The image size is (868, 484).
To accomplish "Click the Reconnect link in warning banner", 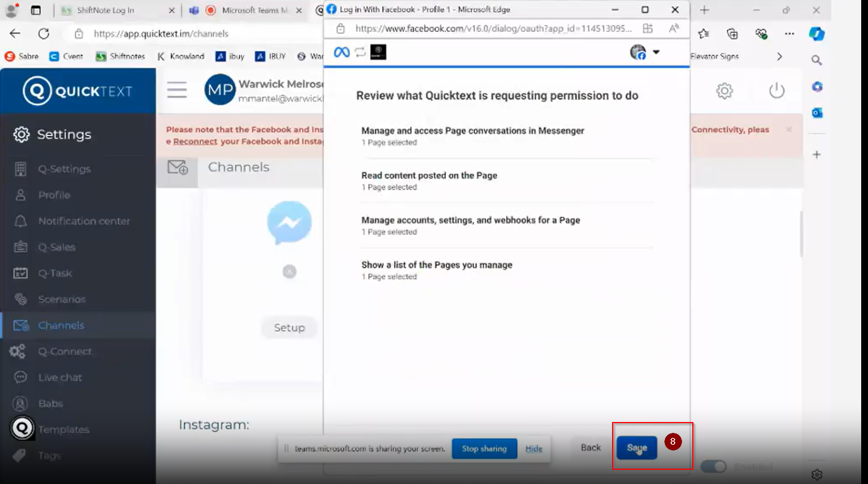I will coord(195,142).
